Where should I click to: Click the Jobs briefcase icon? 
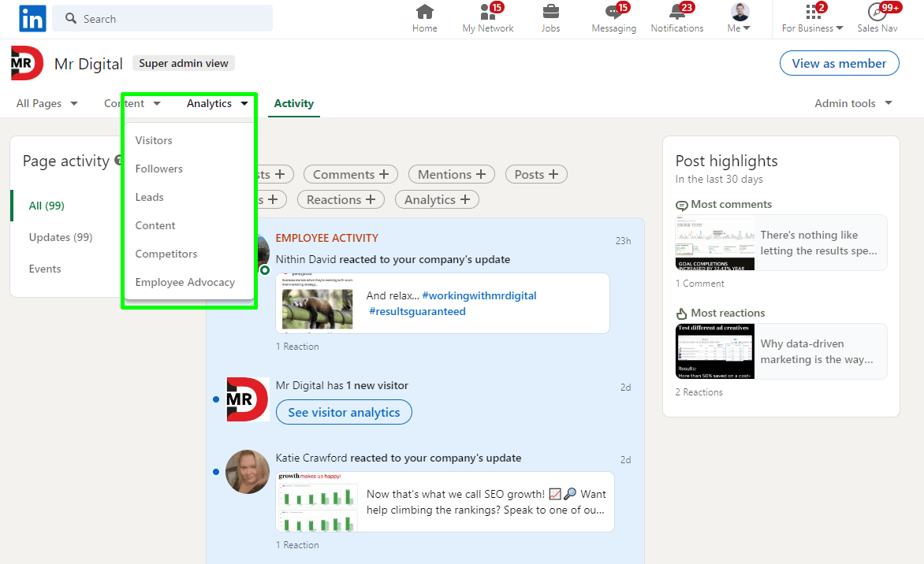pyautogui.click(x=550, y=17)
